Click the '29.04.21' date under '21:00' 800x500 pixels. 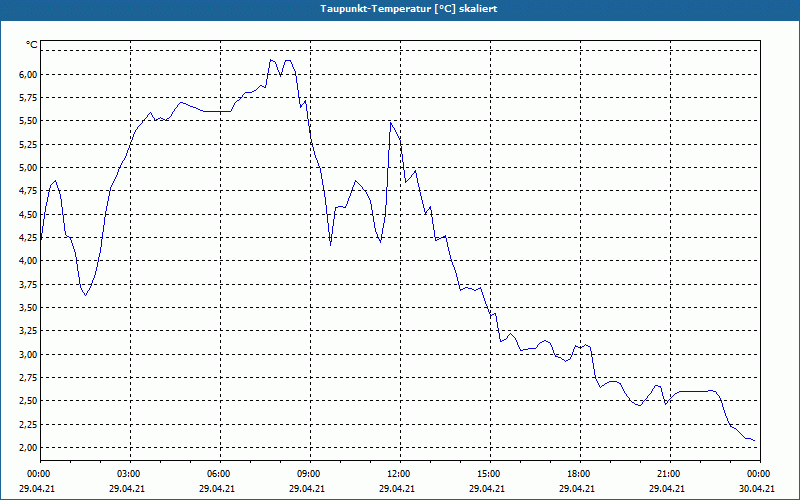coord(667,488)
